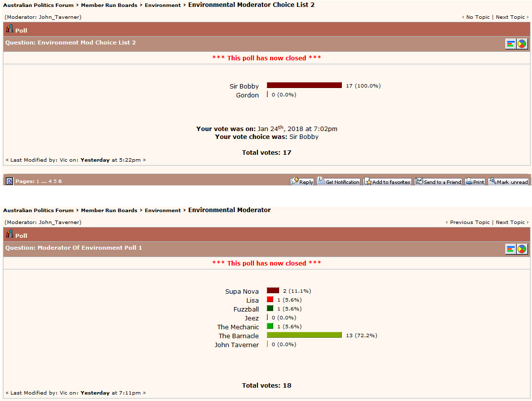
Task: Open Member Run Boards in top breadcrumb
Action: tap(109, 5)
